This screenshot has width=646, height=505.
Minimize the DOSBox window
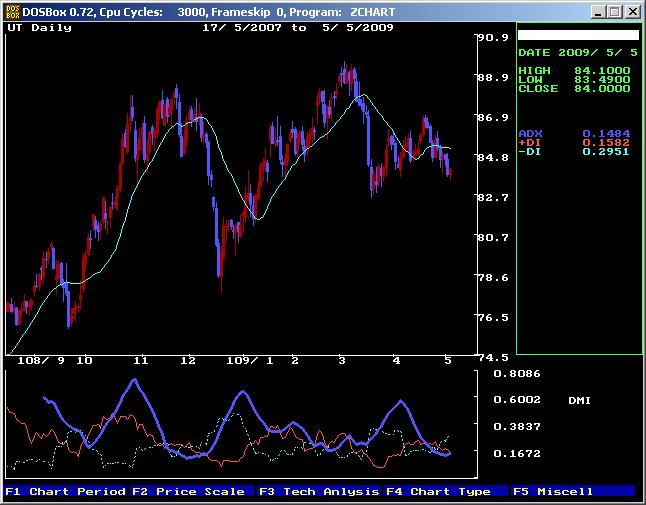click(599, 12)
